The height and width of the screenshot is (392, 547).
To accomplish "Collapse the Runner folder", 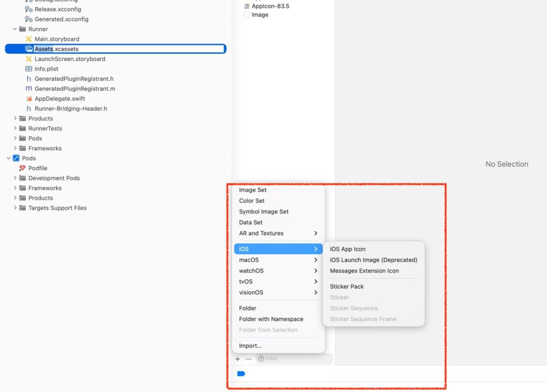I will pyautogui.click(x=15, y=29).
